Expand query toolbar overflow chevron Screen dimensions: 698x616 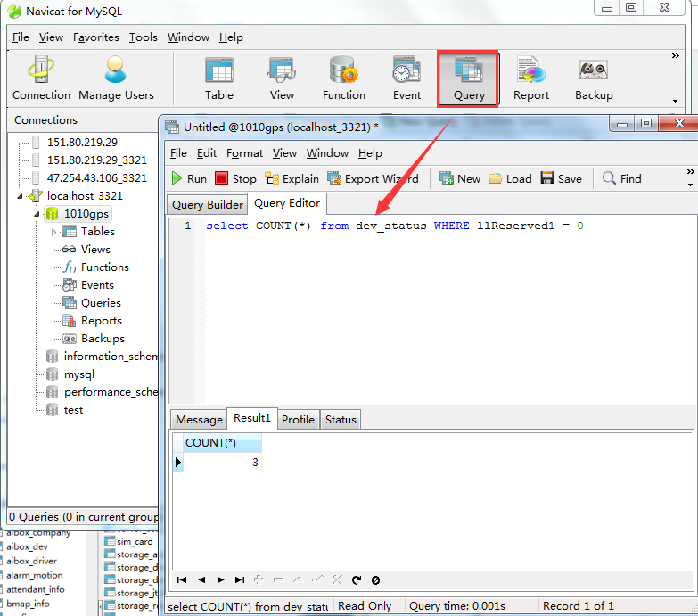(691, 171)
